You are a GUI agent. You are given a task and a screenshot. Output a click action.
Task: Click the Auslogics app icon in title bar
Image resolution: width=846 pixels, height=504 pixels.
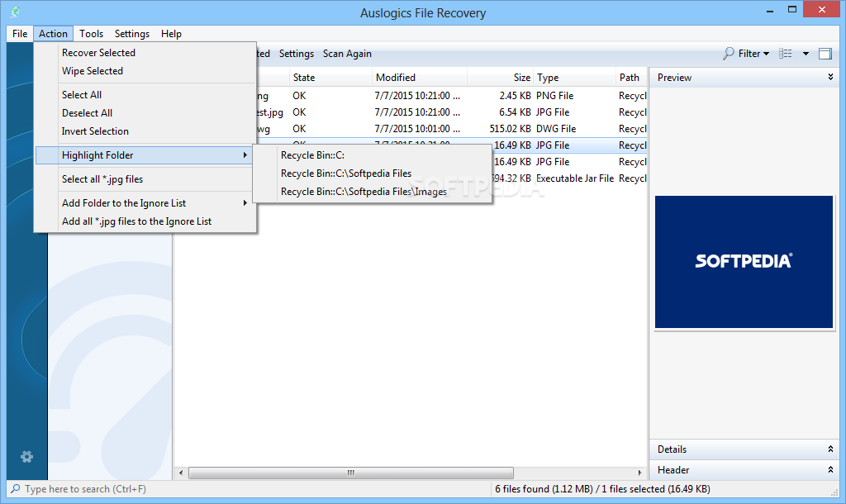[x=15, y=12]
